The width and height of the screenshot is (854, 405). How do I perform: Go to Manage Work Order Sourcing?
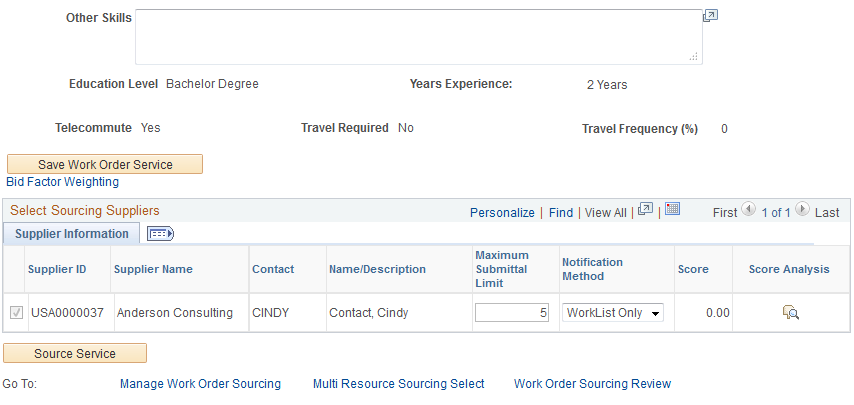(200, 384)
